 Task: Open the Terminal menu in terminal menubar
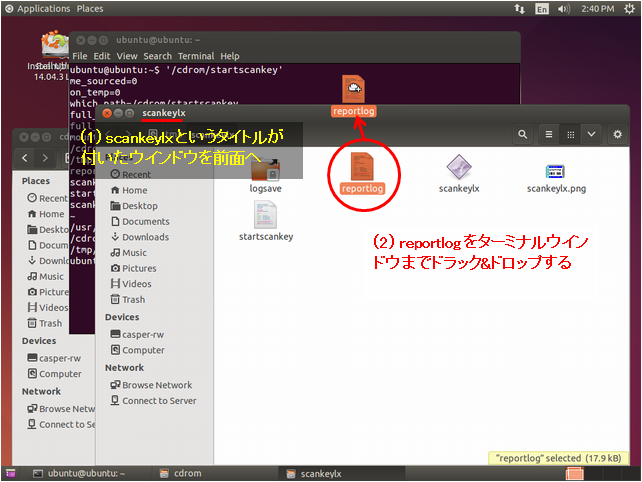coord(196,56)
